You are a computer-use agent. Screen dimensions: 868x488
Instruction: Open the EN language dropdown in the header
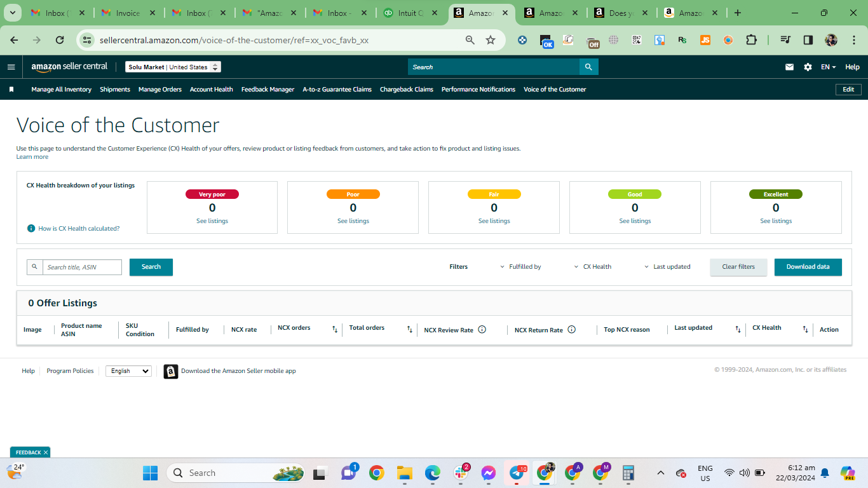coord(828,67)
